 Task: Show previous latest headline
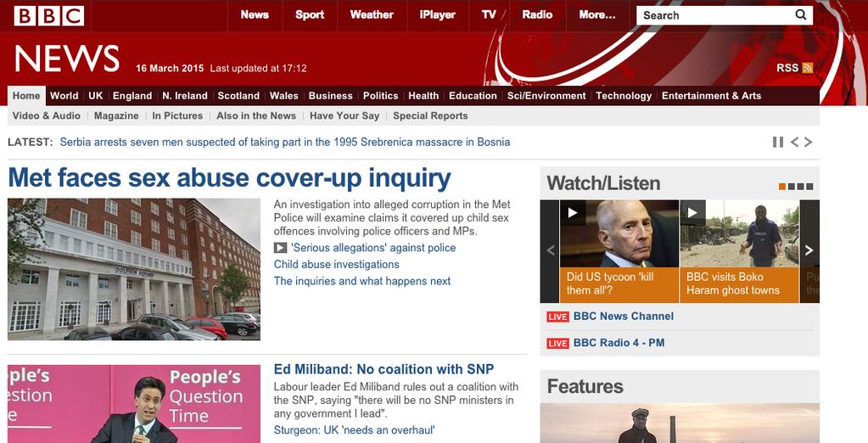[794, 143]
